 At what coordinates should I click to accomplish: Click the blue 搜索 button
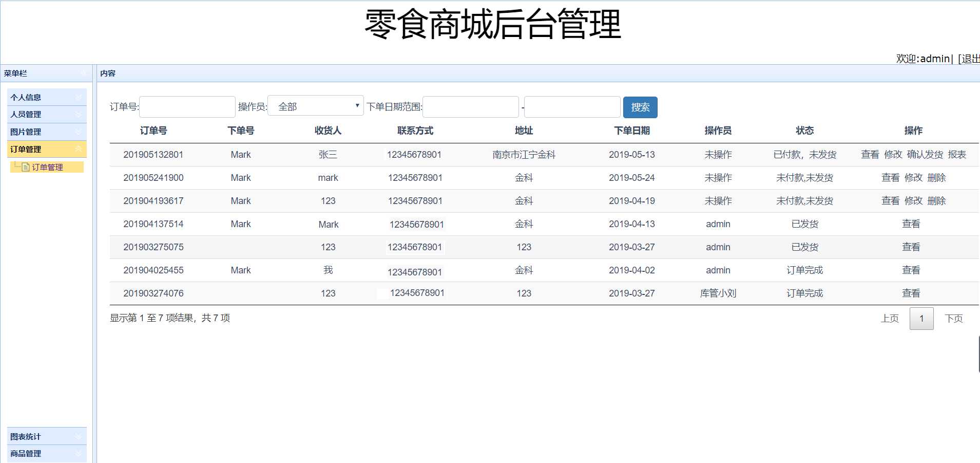coord(640,107)
